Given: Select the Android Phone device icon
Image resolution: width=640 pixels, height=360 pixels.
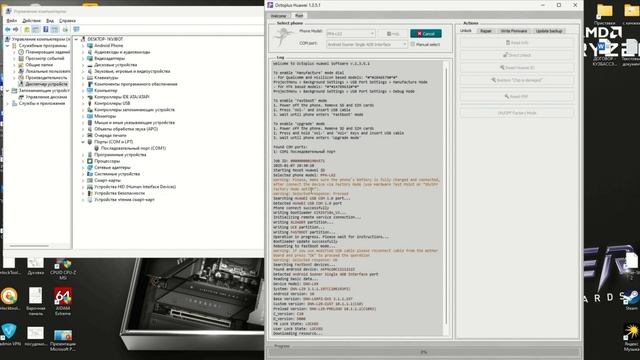Looking at the screenshot, I should (x=90, y=46).
